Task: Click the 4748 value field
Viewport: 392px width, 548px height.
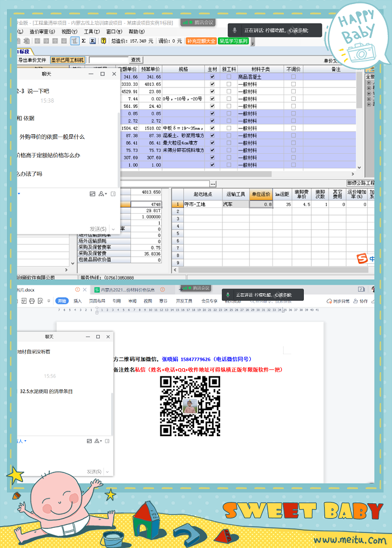Action: (x=146, y=205)
